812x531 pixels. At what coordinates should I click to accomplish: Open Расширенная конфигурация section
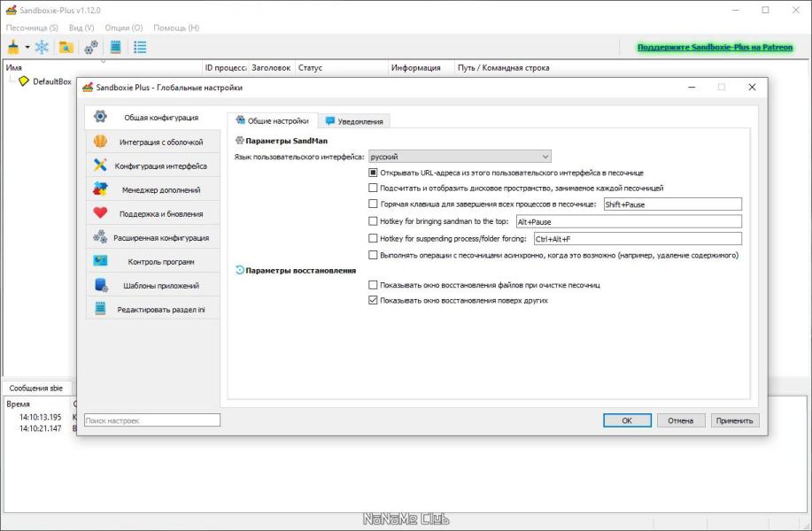click(x=153, y=237)
